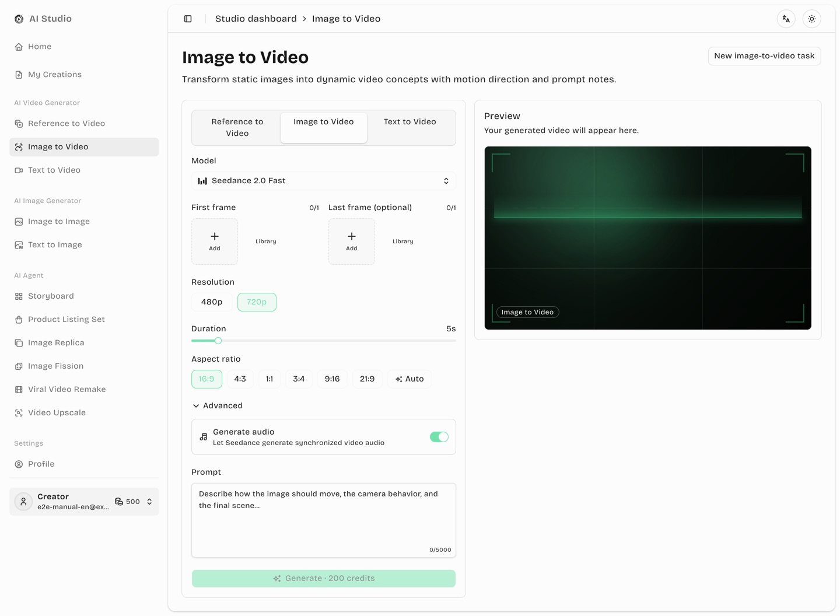Click Generate · 200 credits button
840x616 pixels.
tap(324, 579)
